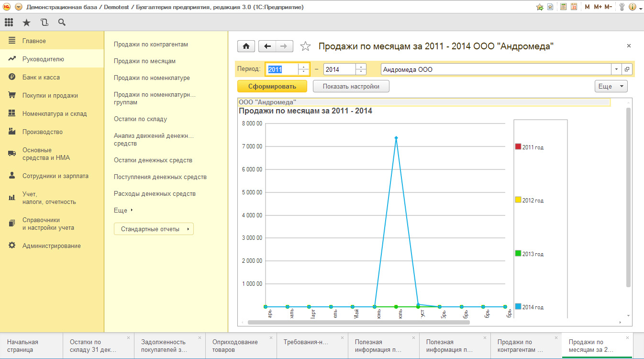Image resolution: width=644 pixels, height=359 pixels.
Task: Open Продажи по контрагентам report link
Action: (151, 45)
